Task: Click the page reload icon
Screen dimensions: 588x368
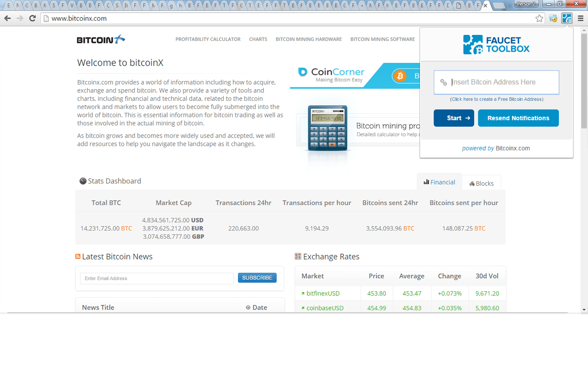Action: (x=32, y=18)
